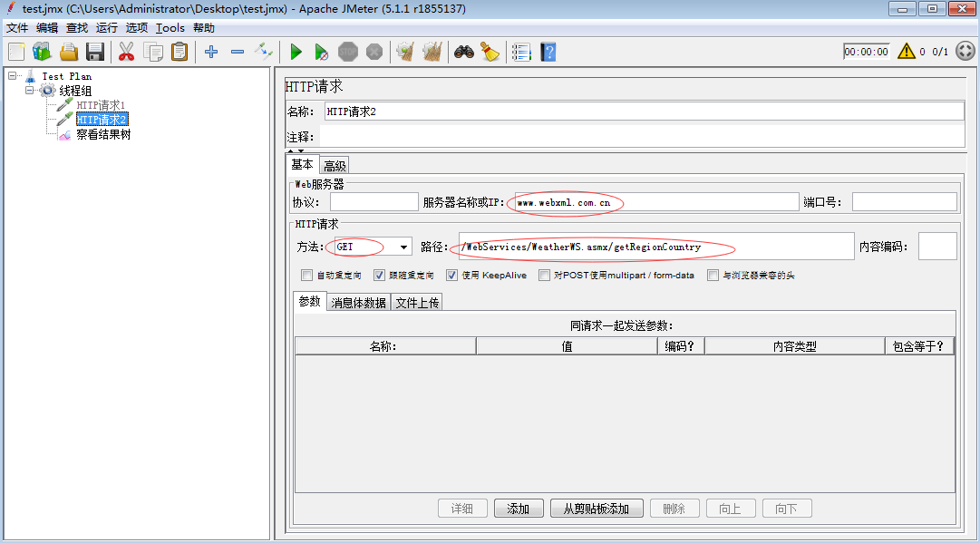Open the 文件 menu
Screen dimensions: 980x543
pos(17,27)
